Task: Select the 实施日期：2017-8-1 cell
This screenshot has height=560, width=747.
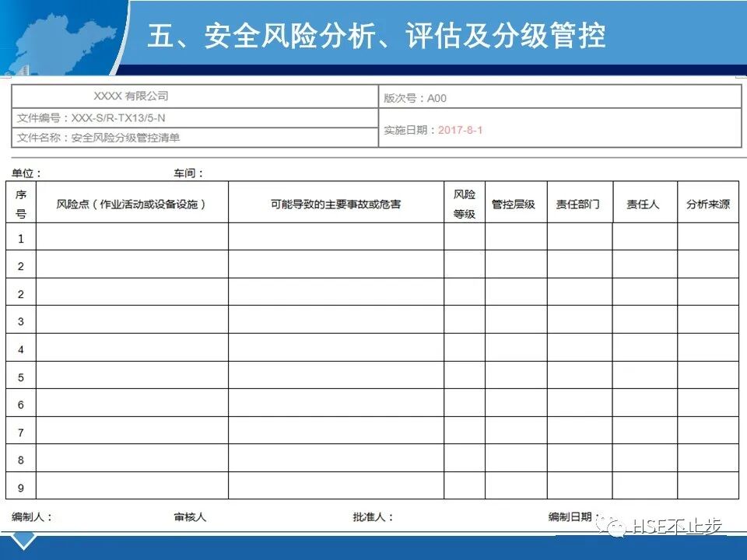Action: pyautogui.click(x=559, y=128)
